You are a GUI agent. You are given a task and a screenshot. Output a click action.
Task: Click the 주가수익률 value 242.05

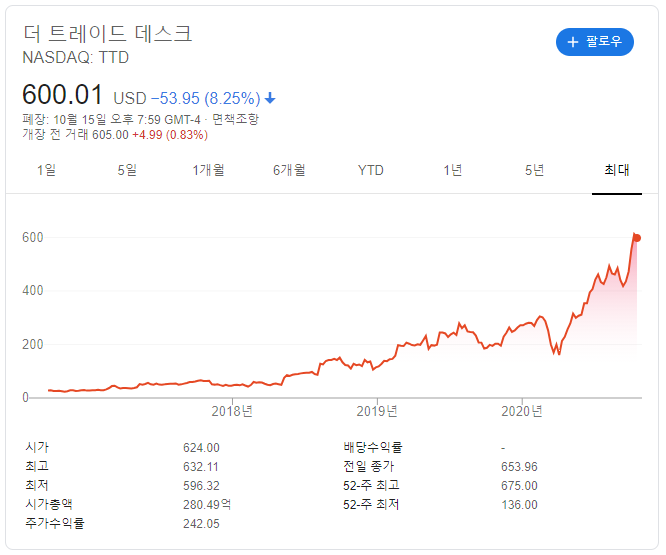(x=201, y=524)
